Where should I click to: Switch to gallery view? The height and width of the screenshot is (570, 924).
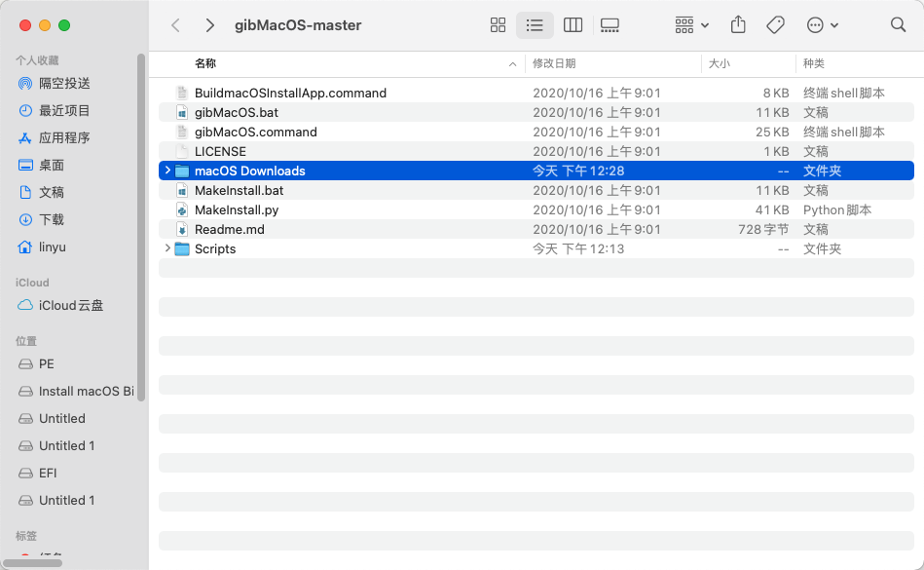(x=610, y=25)
